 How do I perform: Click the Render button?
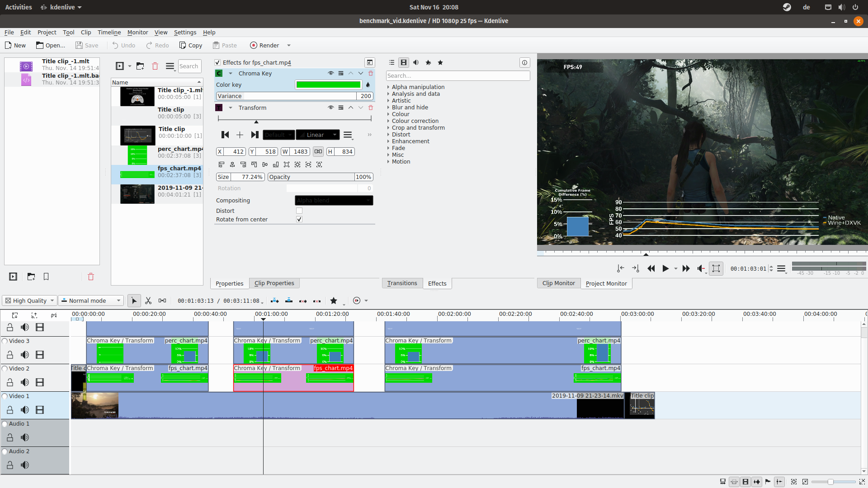point(264,46)
